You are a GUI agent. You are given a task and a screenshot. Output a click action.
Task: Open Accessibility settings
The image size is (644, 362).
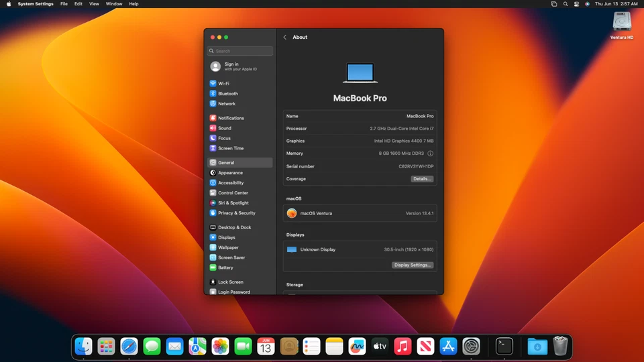pos(240,182)
